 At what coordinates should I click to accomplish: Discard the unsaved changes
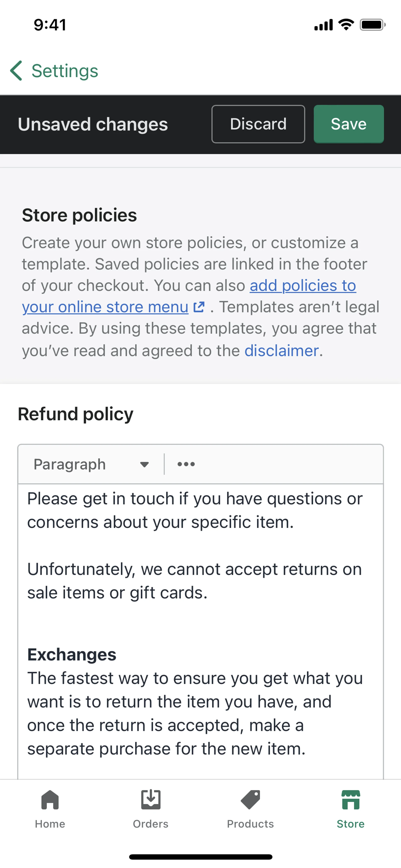pyautogui.click(x=258, y=124)
